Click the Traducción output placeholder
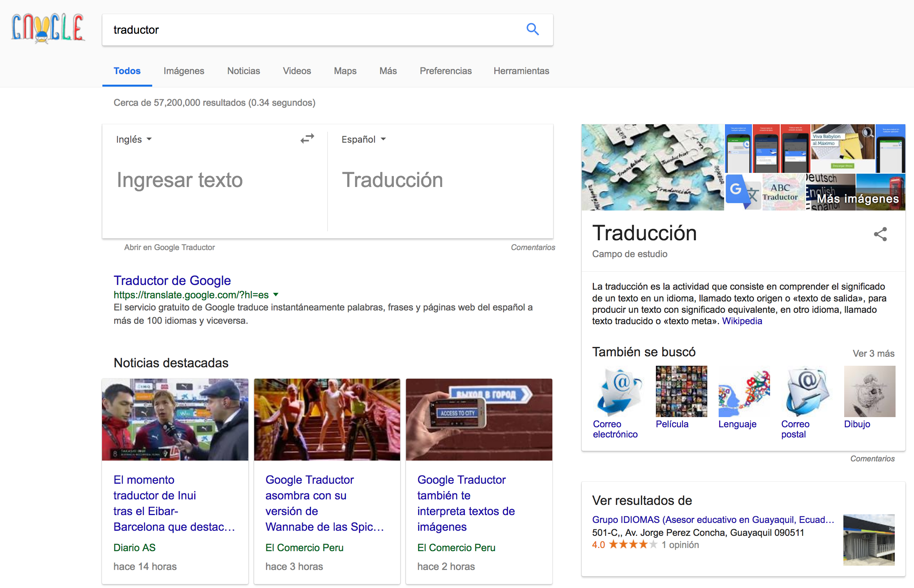Viewport: 914px width, 588px height. point(392,180)
